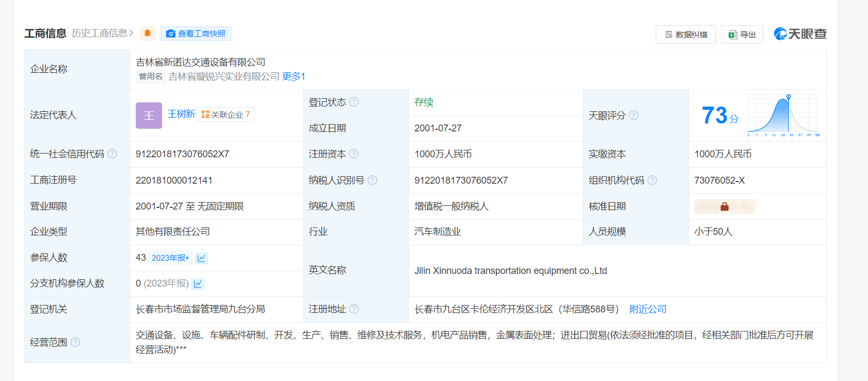Click help icon next to 注册资本
The width and height of the screenshot is (868, 381).
click(x=354, y=154)
